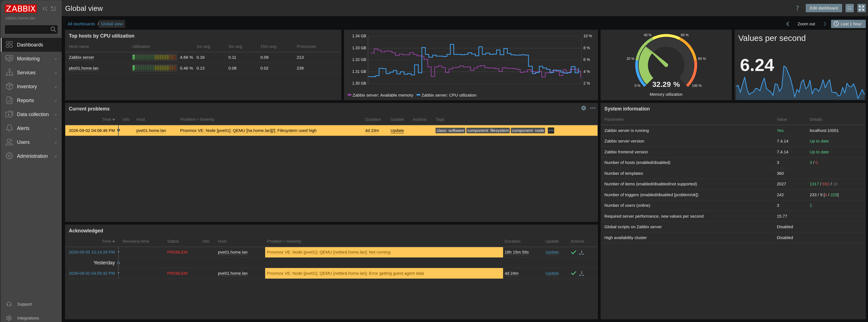868x322 pixels.
Task: Open Current problems widget gear settings
Action: pos(584,108)
